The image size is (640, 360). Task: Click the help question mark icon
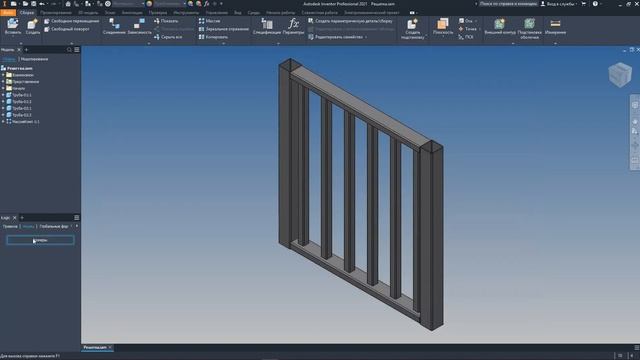pos(595,4)
